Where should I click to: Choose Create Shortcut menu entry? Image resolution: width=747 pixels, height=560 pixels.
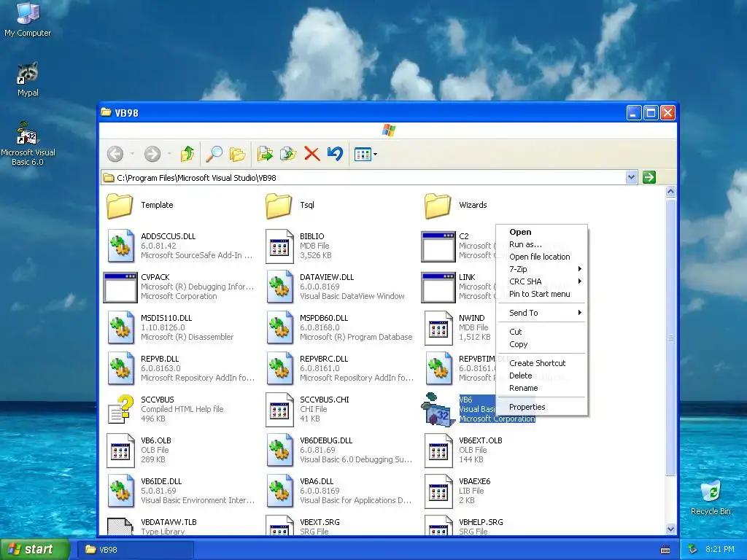pyautogui.click(x=542, y=363)
